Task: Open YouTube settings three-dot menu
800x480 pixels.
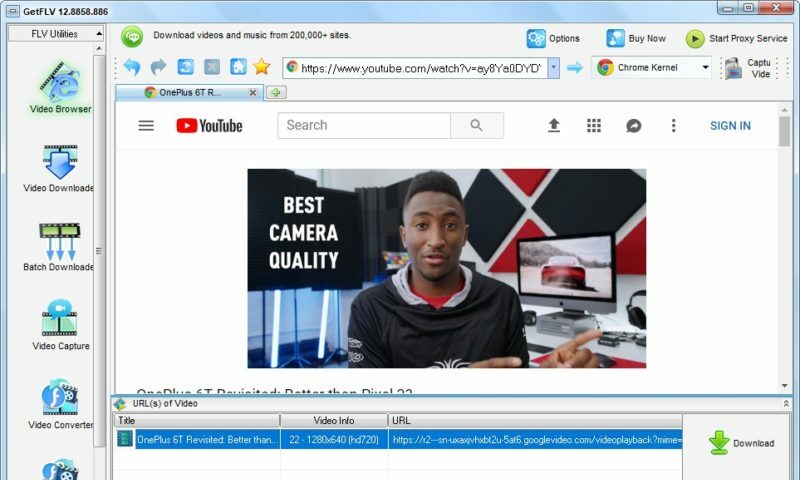Action: (673, 125)
